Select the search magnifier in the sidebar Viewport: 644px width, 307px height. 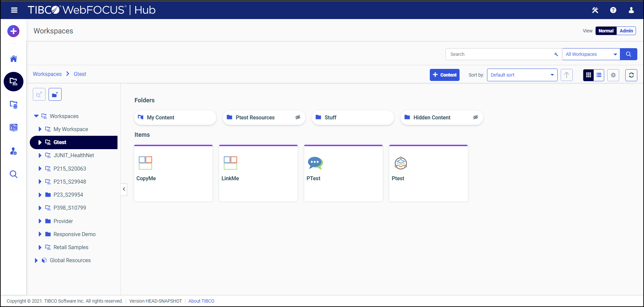click(13, 174)
